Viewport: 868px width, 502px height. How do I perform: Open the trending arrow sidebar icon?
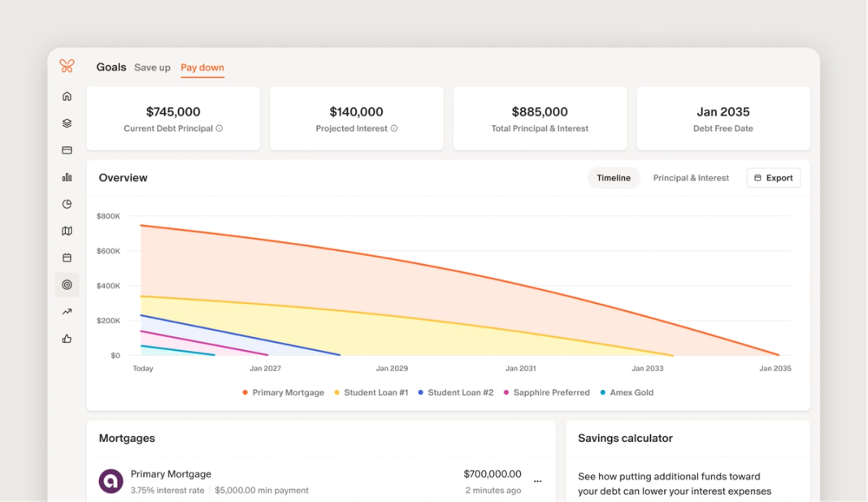pyautogui.click(x=67, y=312)
